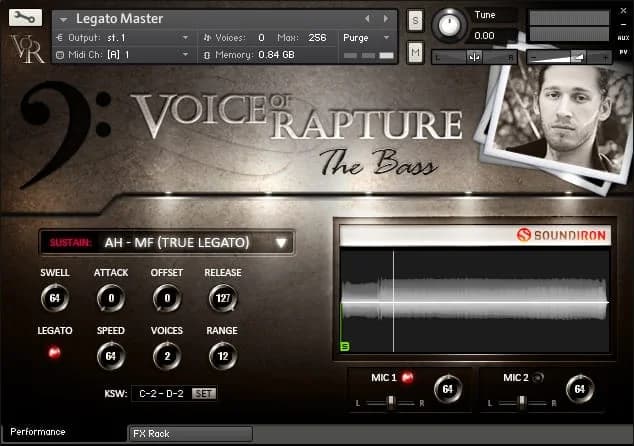Click the Voices knob set to 2
Viewport: 634px width, 446px height.
(167, 356)
